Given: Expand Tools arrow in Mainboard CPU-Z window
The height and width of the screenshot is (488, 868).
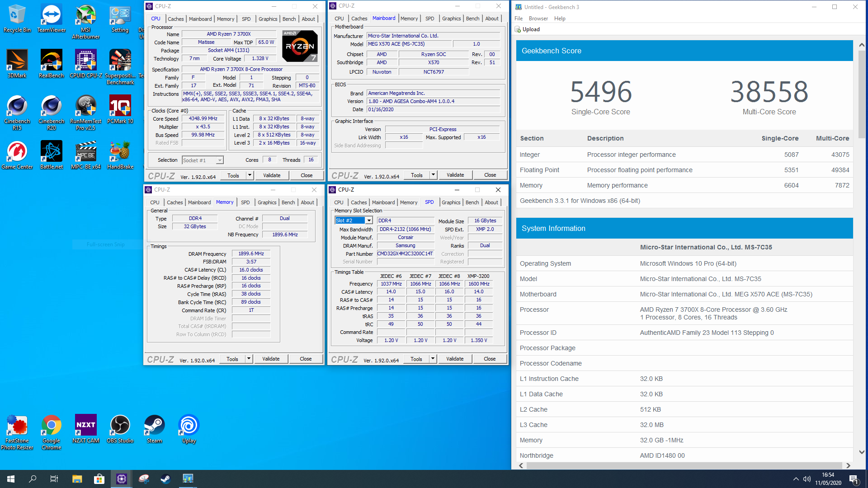Looking at the screenshot, I should 433,175.
